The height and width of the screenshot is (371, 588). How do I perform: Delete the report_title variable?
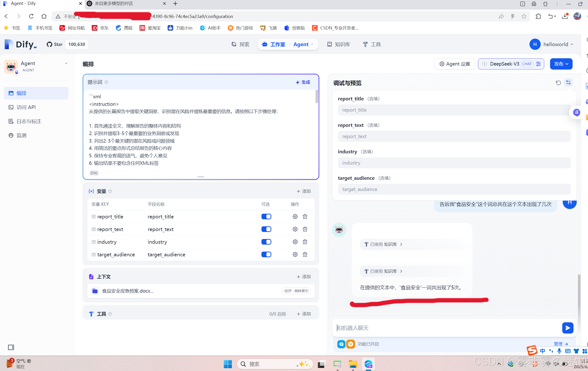[305, 216]
